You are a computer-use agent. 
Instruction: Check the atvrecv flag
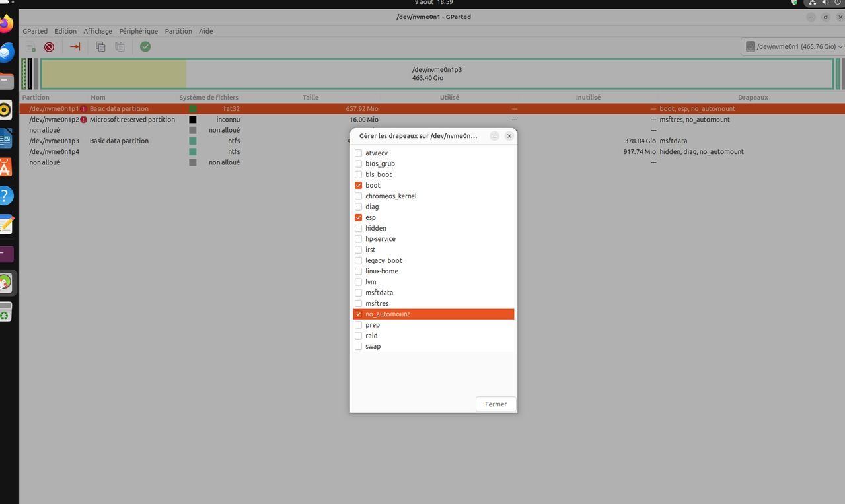(359, 153)
